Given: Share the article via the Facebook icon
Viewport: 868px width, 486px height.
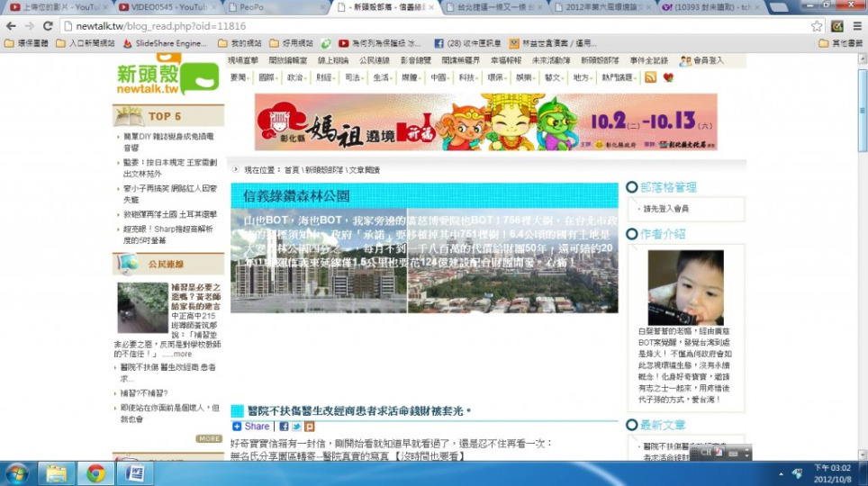Looking at the screenshot, I should pyautogui.click(x=284, y=427).
